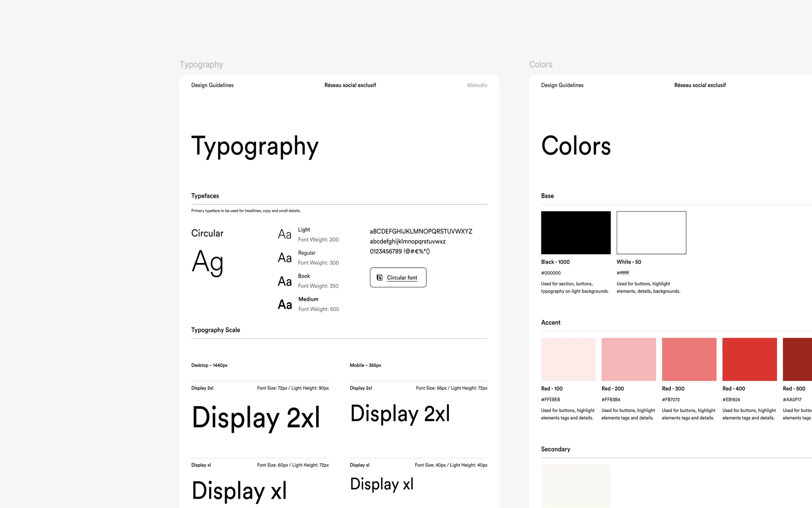This screenshot has width=812, height=508.
Task: Click the Black - 1000 usage description
Action: click(x=575, y=288)
